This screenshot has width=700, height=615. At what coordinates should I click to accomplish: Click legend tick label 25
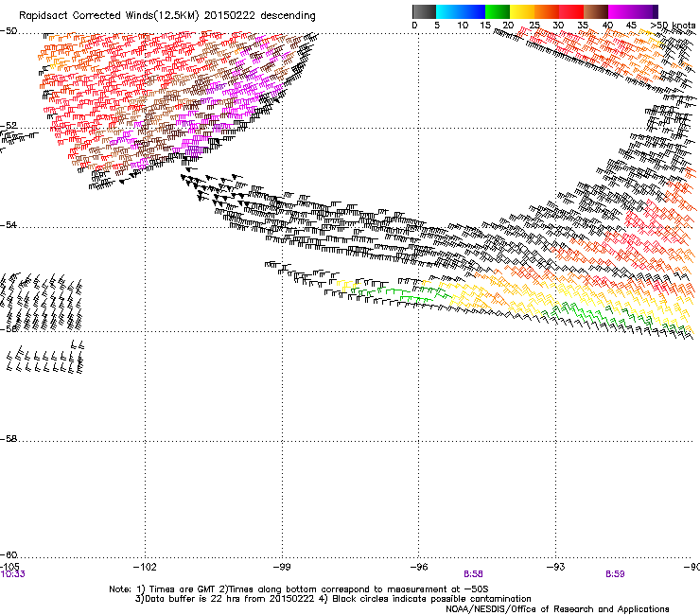(534, 26)
